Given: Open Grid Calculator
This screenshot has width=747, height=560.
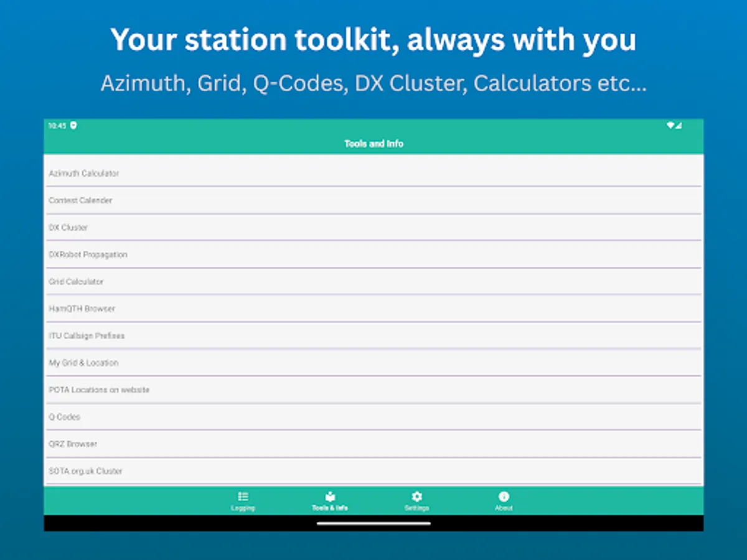Looking at the screenshot, I should pyautogui.click(x=374, y=281).
